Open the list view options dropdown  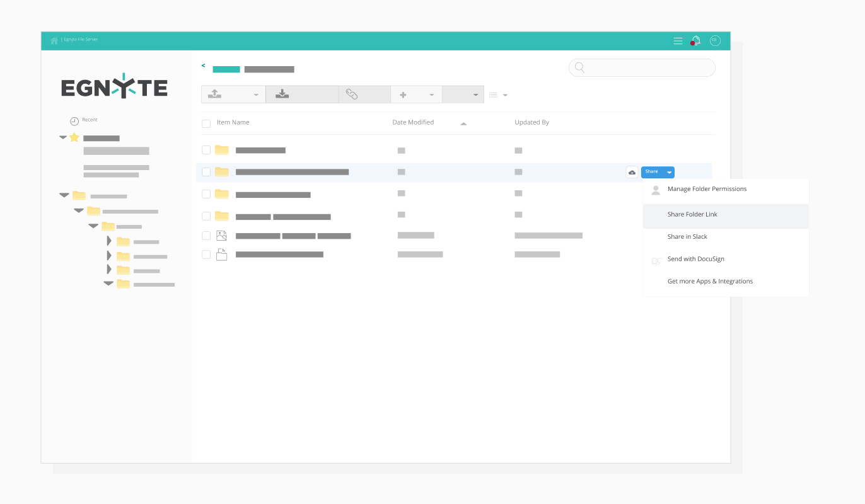(x=498, y=95)
